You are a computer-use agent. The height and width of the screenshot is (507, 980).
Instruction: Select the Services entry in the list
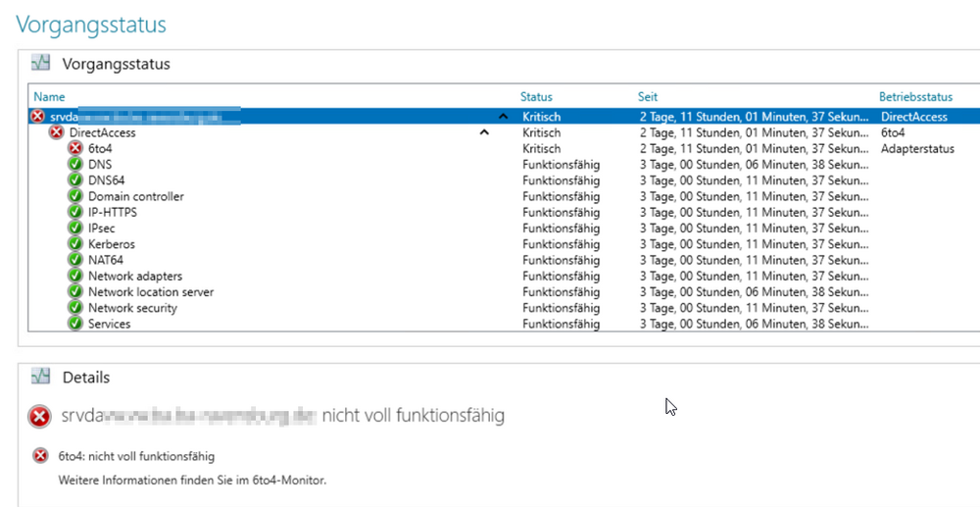109,324
